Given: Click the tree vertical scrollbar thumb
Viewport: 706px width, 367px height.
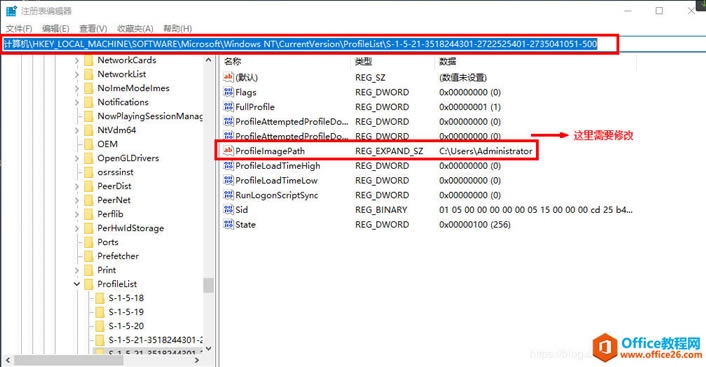Looking at the screenshot, I should [208, 285].
